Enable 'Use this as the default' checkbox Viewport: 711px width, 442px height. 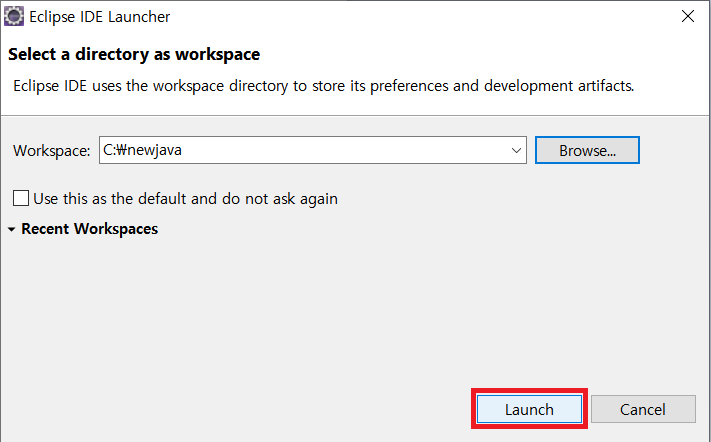click(21, 199)
